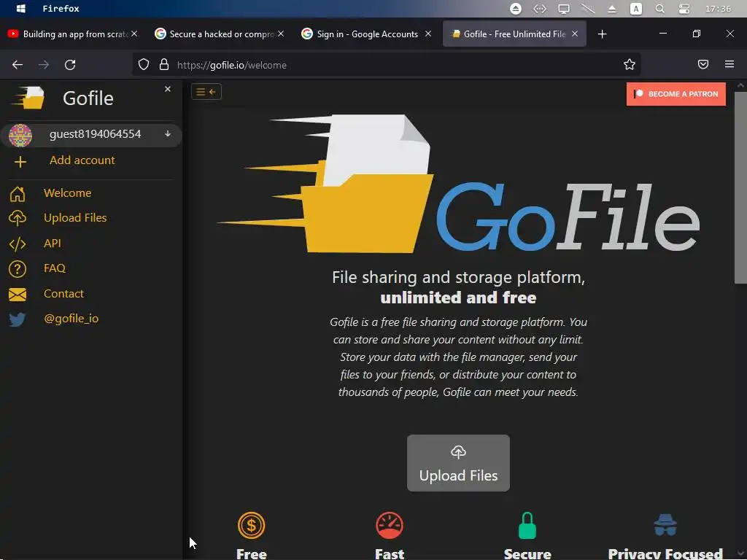Collapse sidebar using the hamburger arrow toggle
Screen dimensions: 747x560
pyautogui.click(x=206, y=91)
